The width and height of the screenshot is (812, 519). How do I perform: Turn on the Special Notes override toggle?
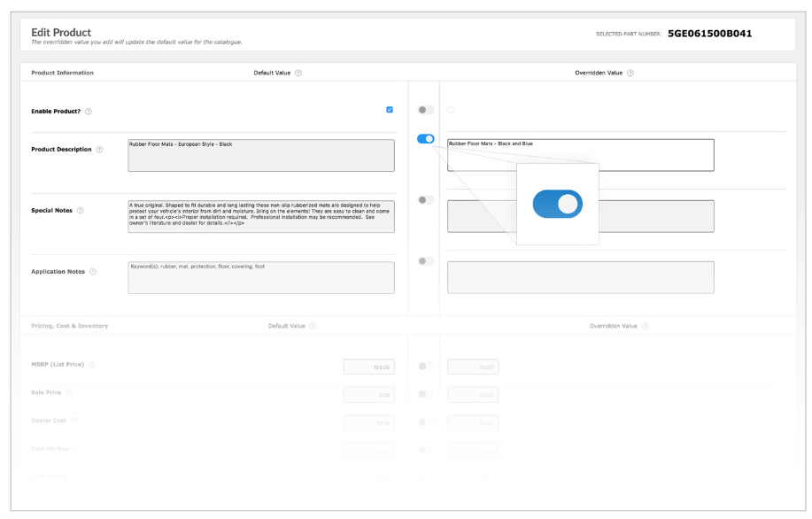pyautogui.click(x=426, y=199)
